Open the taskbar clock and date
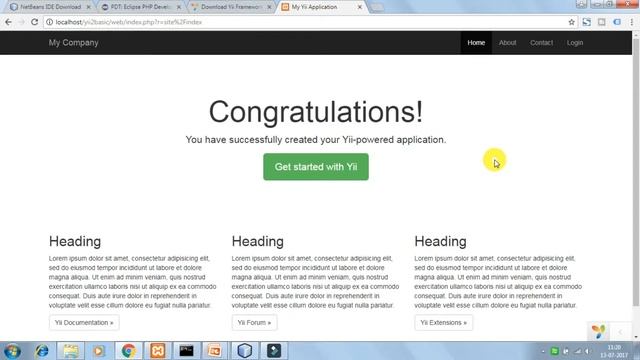The width and height of the screenshot is (640, 360). [614, 351]
